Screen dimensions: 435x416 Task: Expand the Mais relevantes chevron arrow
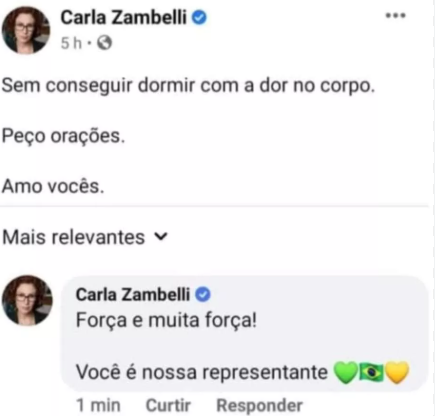[x=161, y=236]
